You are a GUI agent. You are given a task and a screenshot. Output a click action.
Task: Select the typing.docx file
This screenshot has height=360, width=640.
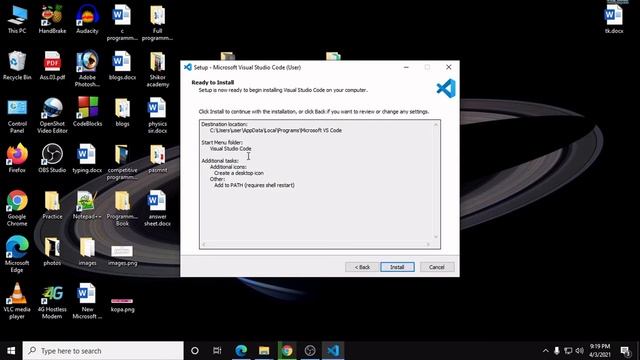87,158
